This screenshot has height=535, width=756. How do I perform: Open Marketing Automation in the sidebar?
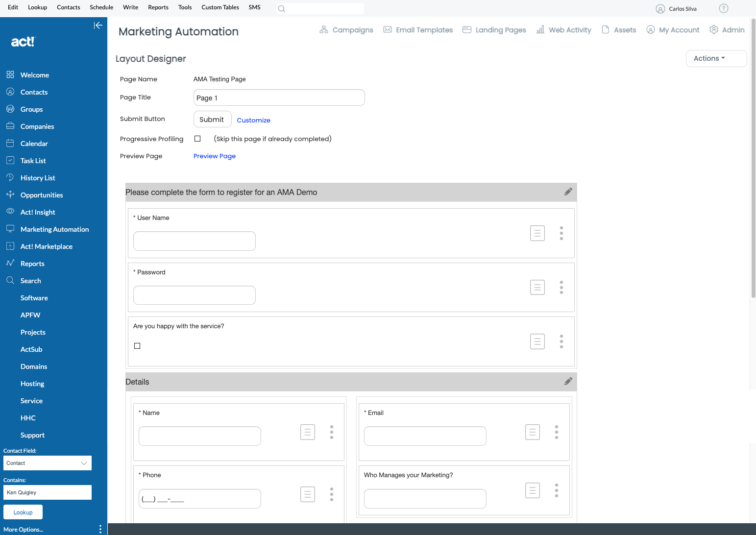point(55,229)
